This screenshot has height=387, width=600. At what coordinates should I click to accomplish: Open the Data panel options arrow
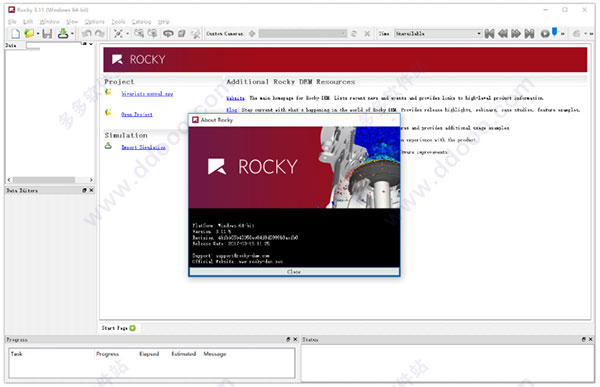(x=91, y=44)
